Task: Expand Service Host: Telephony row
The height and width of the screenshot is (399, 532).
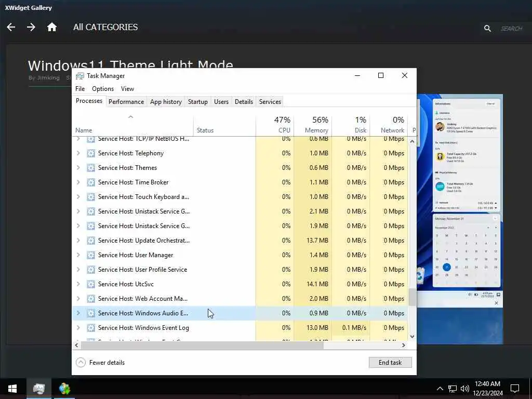Action: click(x=78, y=153)
